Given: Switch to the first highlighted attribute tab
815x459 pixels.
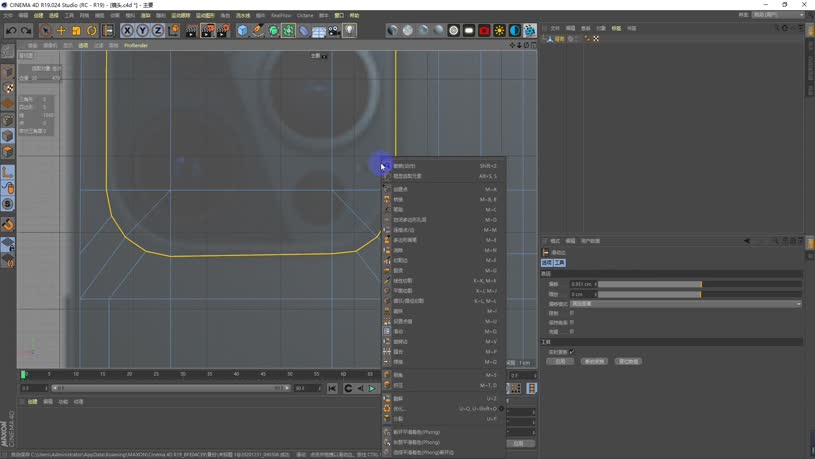Looking at the screenshot, I should (x=547, y=263).
